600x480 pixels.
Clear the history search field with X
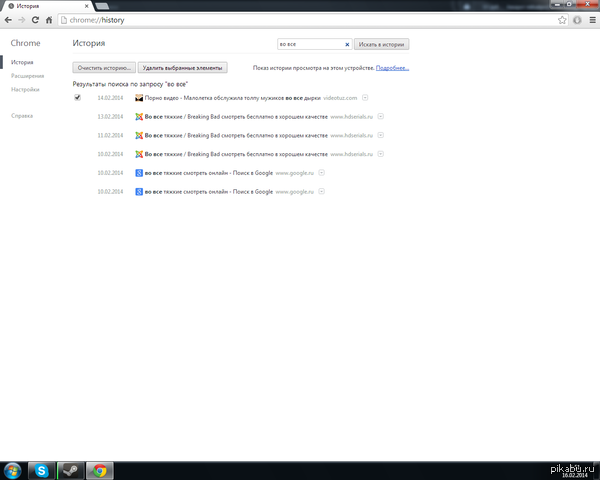pyautogui.click(x=347, y=44)
